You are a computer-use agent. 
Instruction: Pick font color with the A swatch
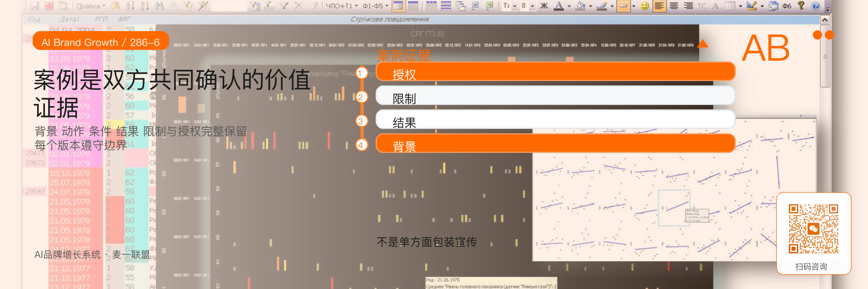click(559, 6)
